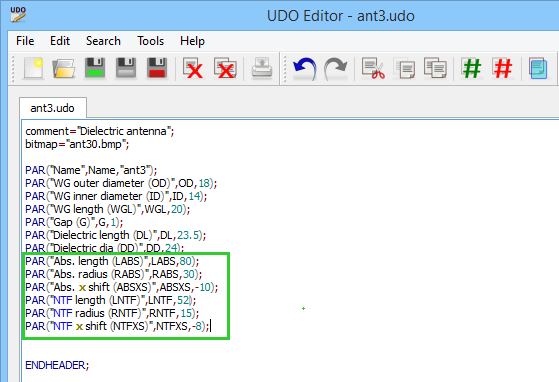This screenshot has width=559, height=382.
Task: Click the PAR "Name" parameter line
Action: click(91, 170)
